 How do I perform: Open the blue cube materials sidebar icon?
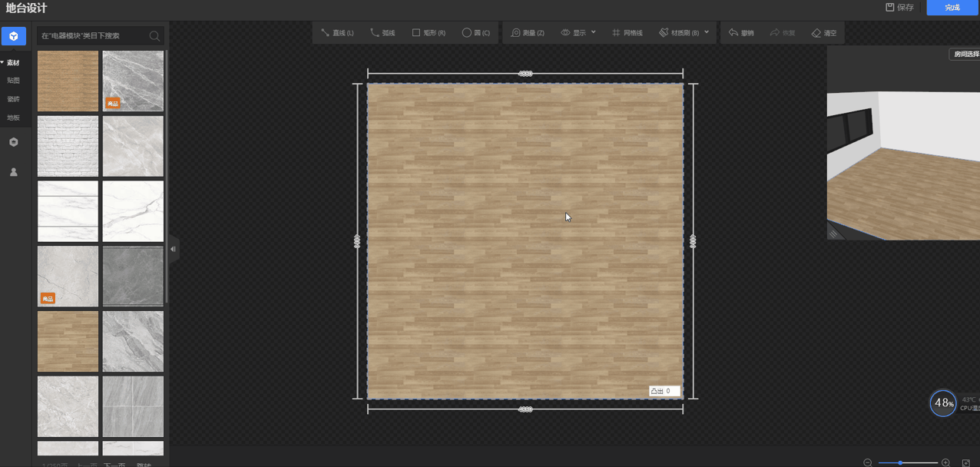[x=13, y=36]
